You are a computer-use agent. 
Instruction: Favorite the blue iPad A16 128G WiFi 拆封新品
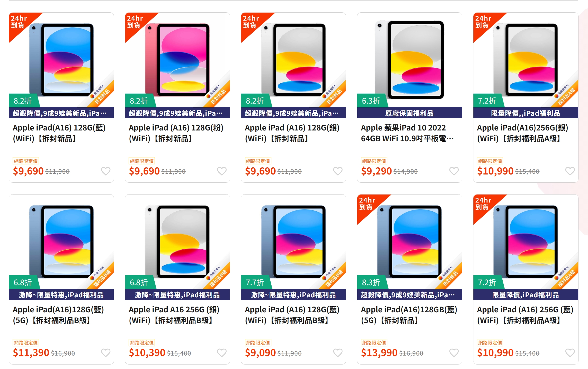[x=106, y=171]
